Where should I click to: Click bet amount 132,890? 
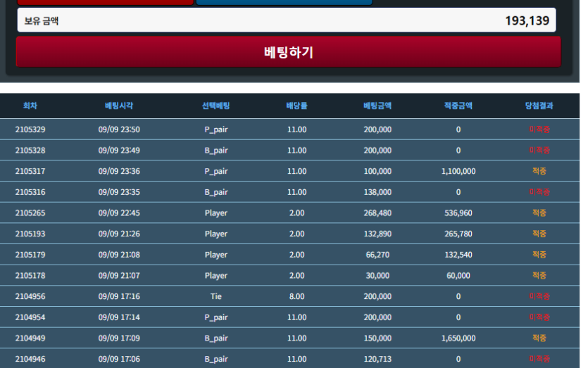377,234
